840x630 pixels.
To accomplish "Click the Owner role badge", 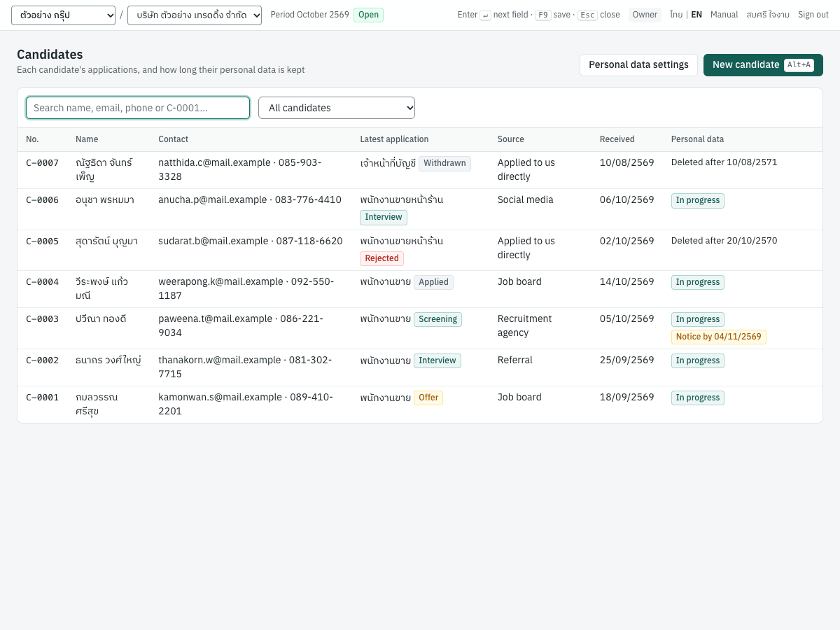I will (x=645, y=15).
